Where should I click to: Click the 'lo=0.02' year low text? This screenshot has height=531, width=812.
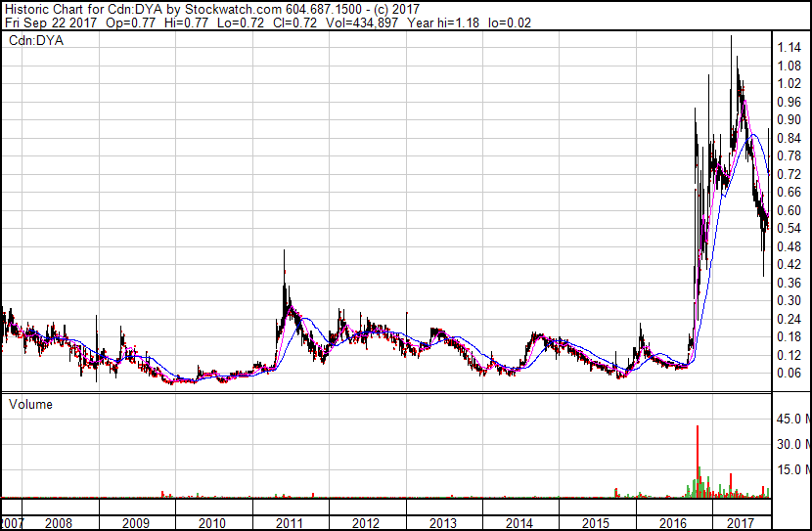pos(510,22)
